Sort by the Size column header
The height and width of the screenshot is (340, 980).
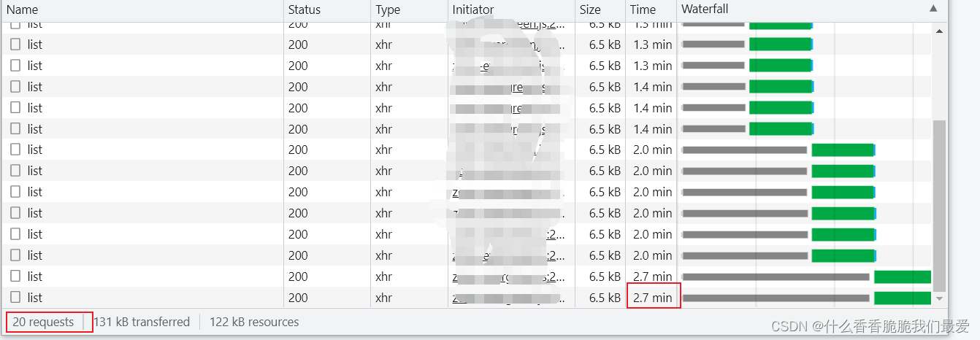(590, 10)
